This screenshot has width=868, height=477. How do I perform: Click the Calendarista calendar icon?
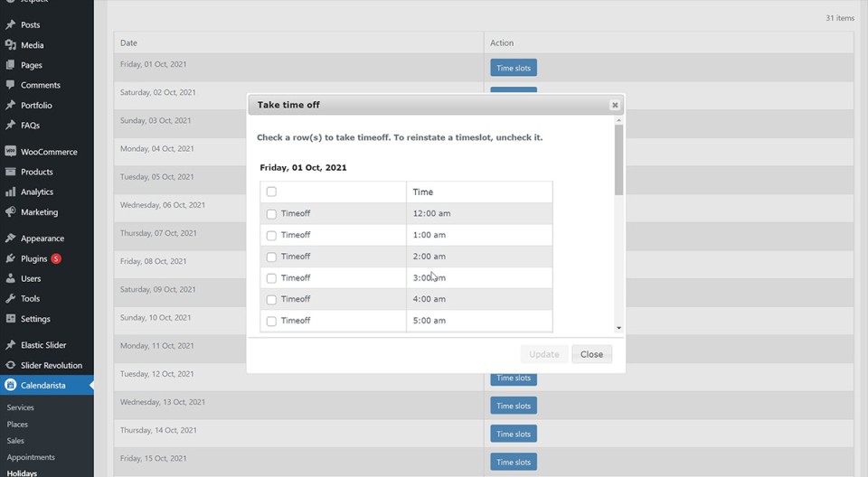tap(11, 386)
